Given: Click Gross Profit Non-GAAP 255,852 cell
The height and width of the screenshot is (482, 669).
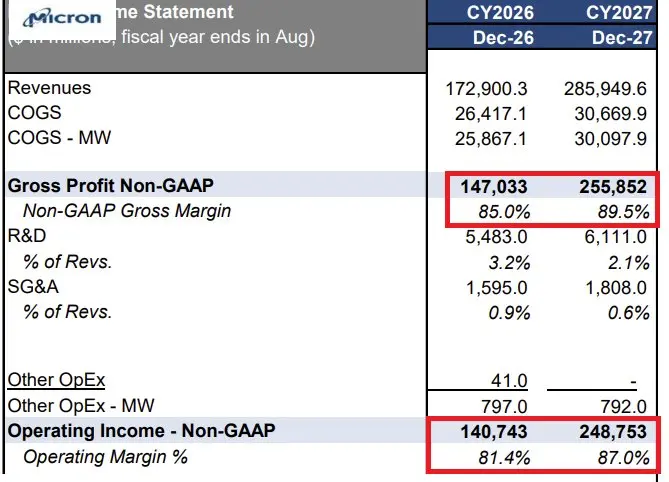Looking at the screenshot, I should point(613,187).
